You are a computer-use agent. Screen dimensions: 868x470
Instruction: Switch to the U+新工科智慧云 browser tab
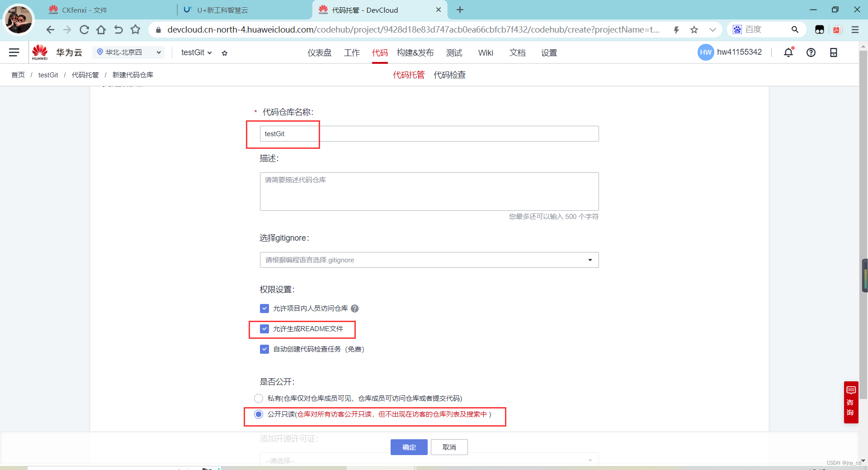click(244, 10)
